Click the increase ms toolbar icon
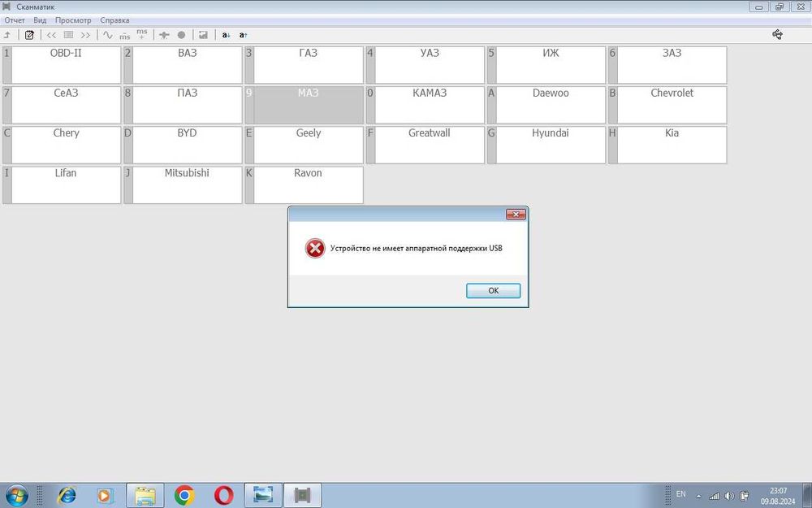Viewport: 812px width, 508px height. [x=142, y=34]
